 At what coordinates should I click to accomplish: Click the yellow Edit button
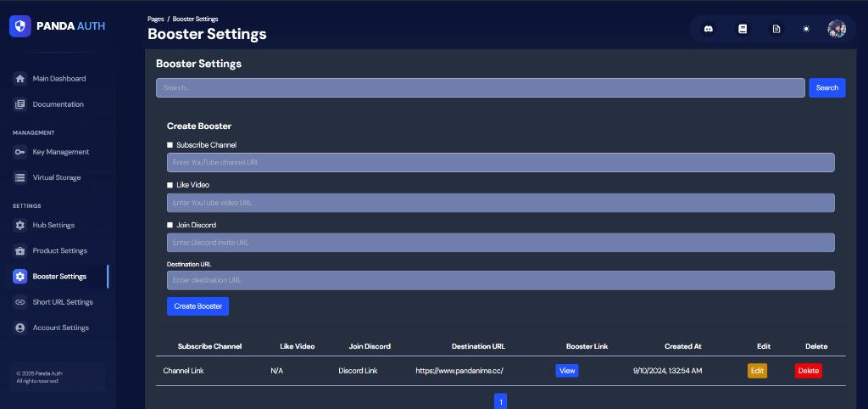[x=757, y=371]
